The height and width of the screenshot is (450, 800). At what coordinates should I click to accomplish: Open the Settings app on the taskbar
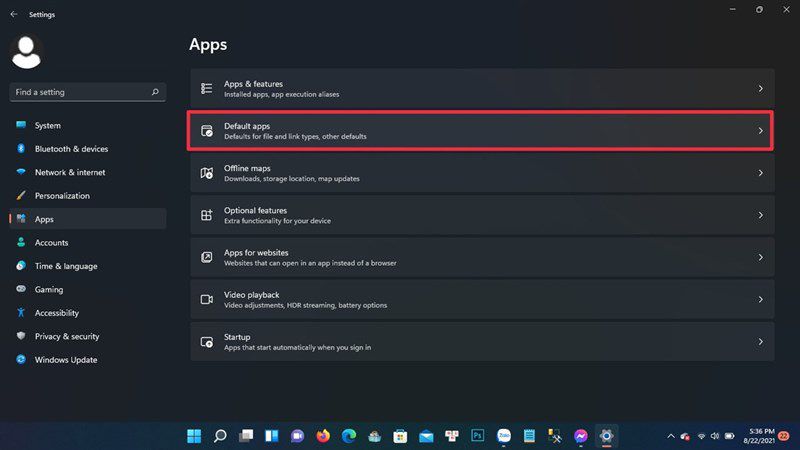[606, 436]
